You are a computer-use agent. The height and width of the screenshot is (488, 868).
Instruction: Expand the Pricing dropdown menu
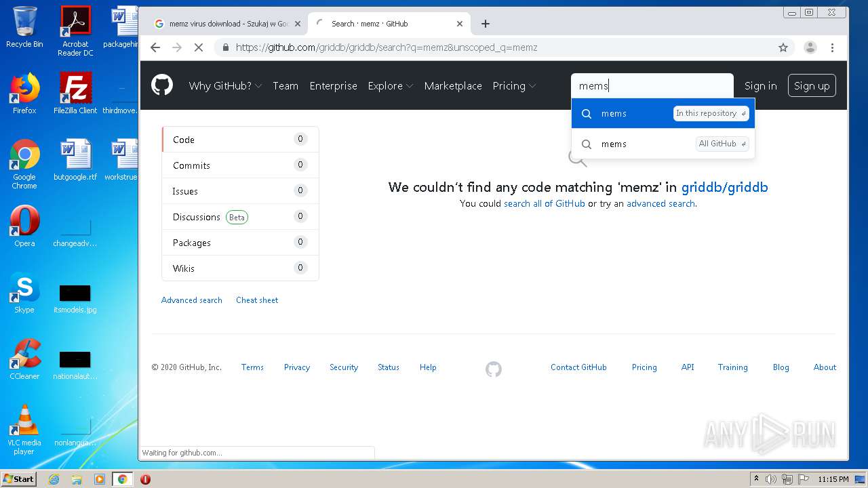[x=514, y=86]
